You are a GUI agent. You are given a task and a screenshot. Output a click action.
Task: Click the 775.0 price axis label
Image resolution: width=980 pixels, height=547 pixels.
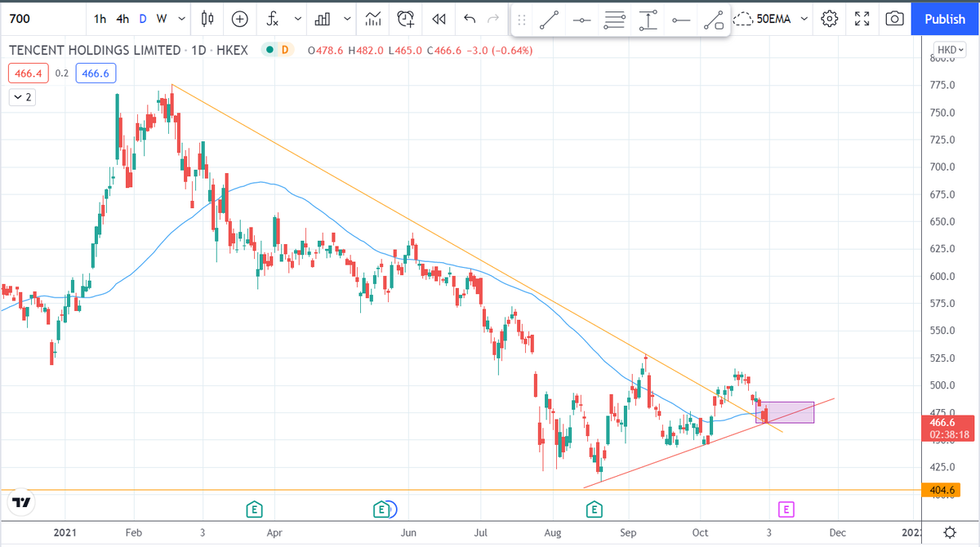coord(942,85)
